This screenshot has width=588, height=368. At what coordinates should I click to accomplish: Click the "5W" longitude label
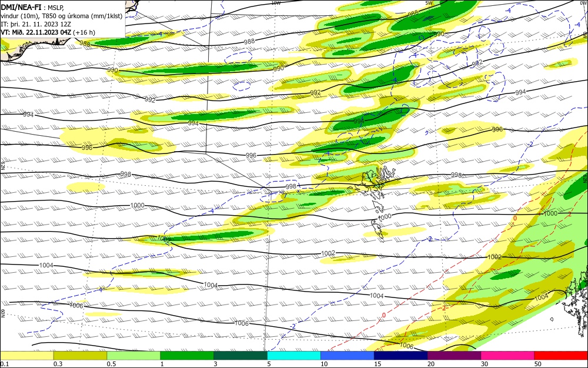point(429,3)
